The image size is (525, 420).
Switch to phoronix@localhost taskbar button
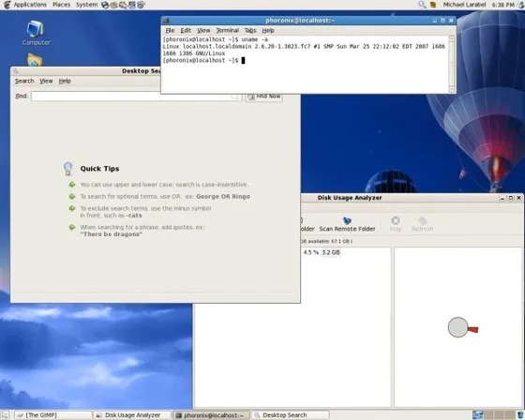pyautogui.click(x=211, y=415)
